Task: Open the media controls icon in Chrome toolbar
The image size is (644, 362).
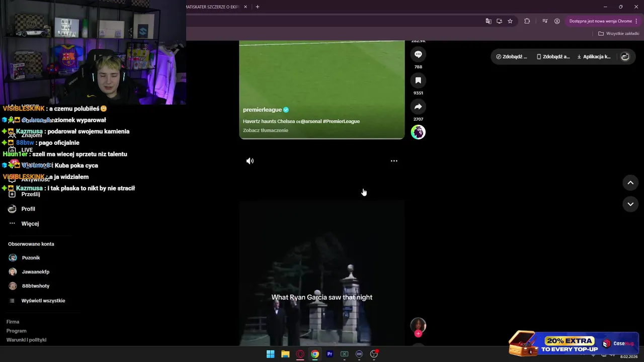Action: click(x=545, y=21)
